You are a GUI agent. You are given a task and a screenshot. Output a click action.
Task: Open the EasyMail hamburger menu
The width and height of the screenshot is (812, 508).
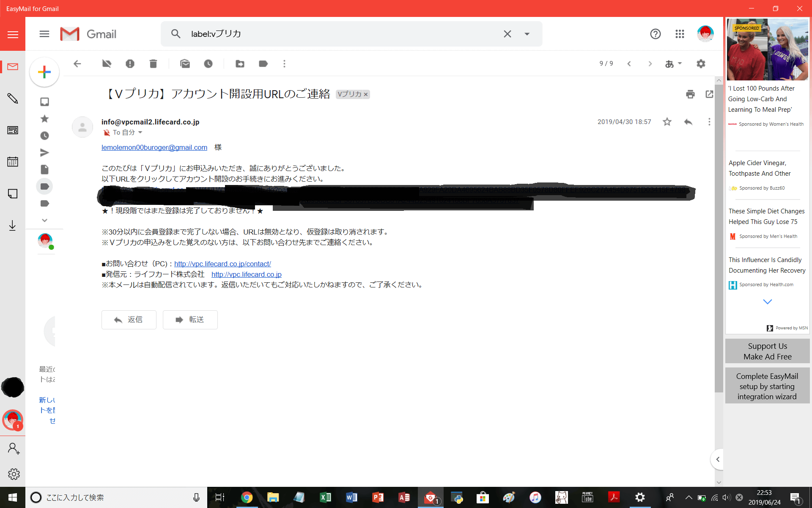[x=13, y=34]
